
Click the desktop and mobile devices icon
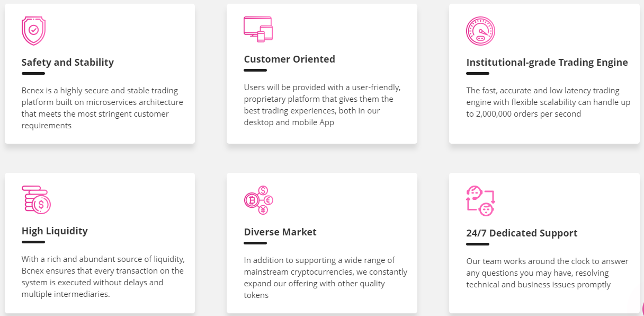(x=258, y=29)
